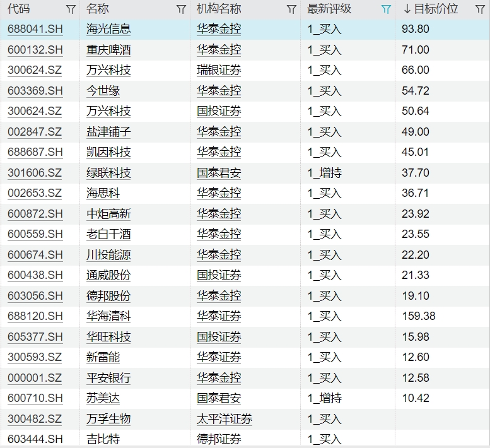This screenshot has width=490, height=448.
Task: Open stock code 600132.SH
Action: pos(35,50)
